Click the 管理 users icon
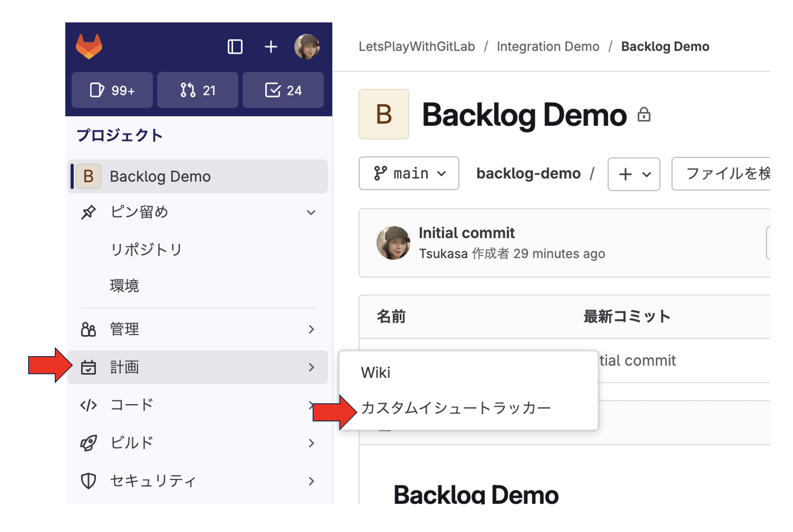Viewport: 793px width, 532px height. (x=88, y=329)
